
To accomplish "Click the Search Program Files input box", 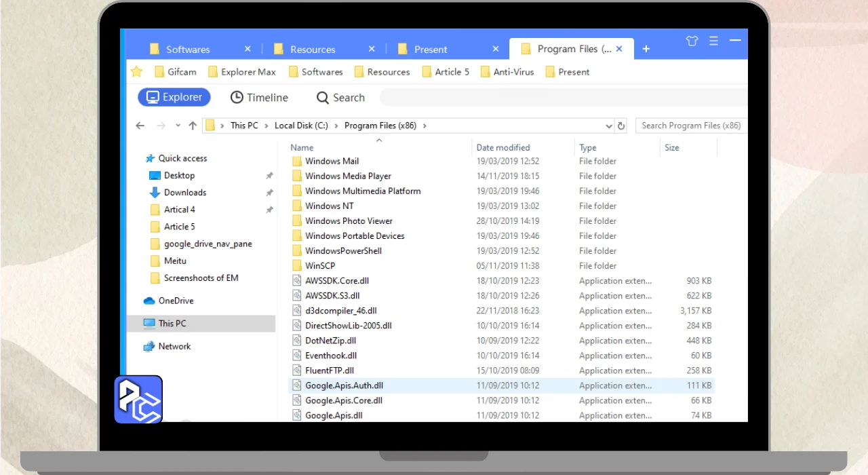I will click(x=690, y=126).
